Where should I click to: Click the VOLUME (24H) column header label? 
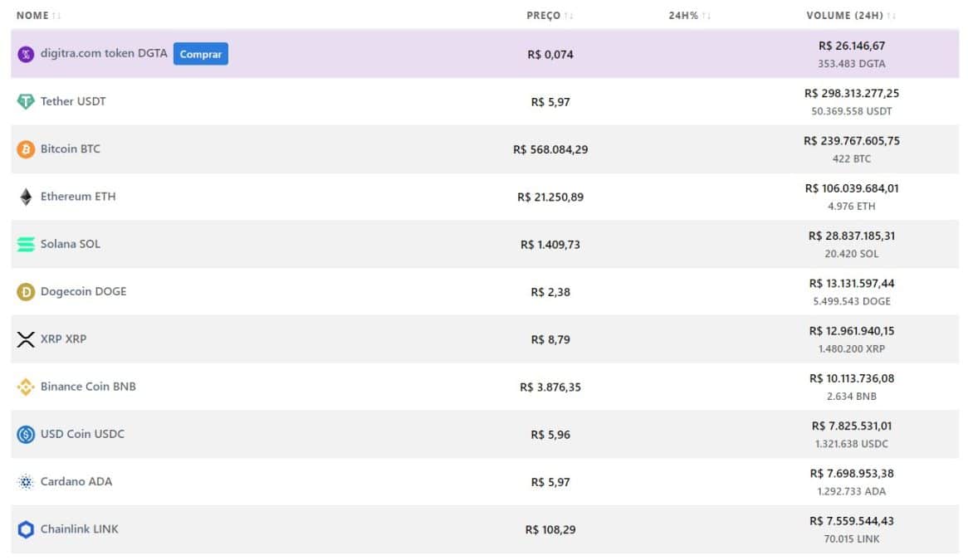pos(844,16)
